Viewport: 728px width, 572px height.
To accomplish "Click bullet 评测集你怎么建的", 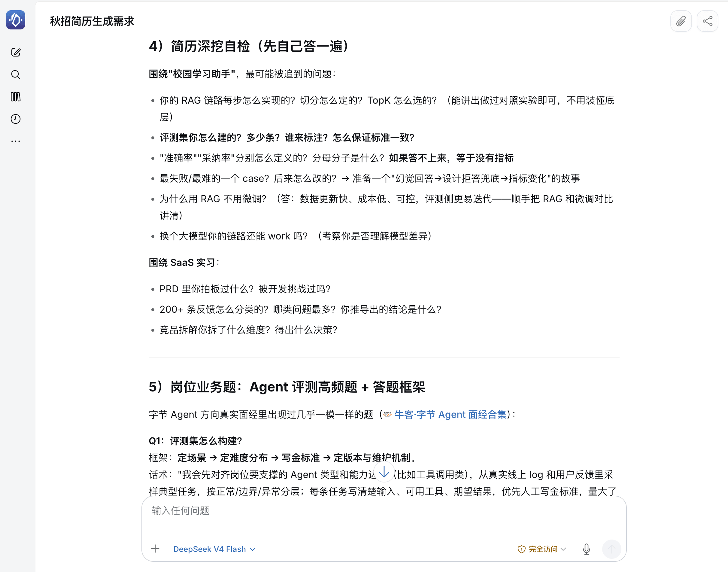I will pos(287,137).
